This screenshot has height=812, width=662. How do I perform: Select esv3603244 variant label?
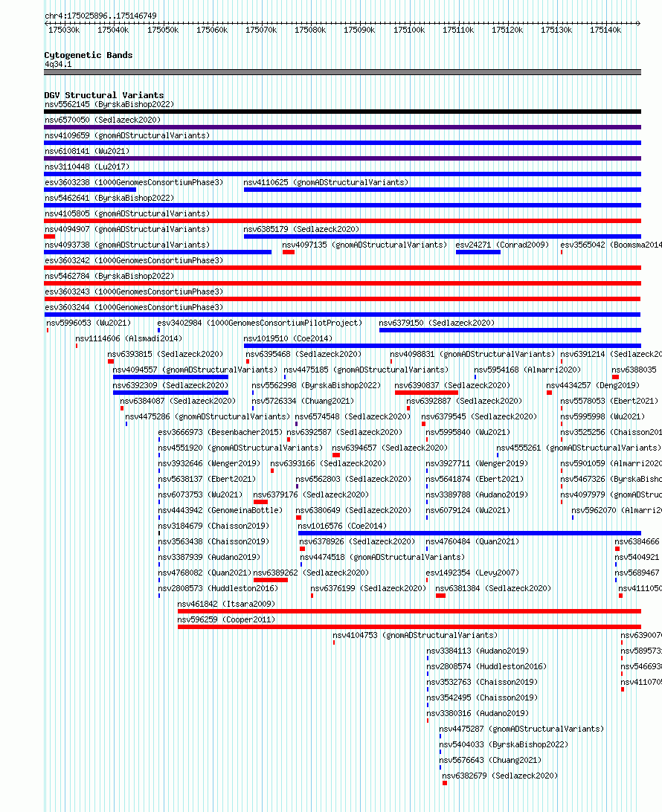tap(134, 307)
